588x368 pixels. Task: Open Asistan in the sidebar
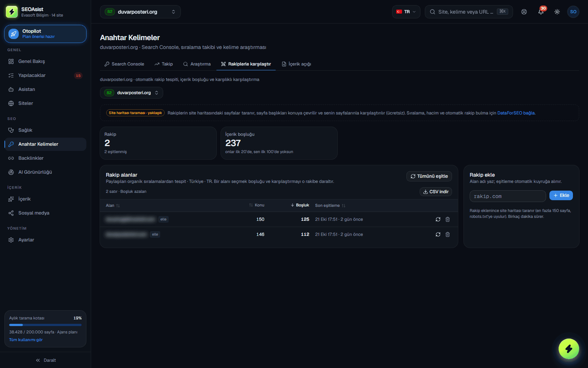(x=46, y=89)
